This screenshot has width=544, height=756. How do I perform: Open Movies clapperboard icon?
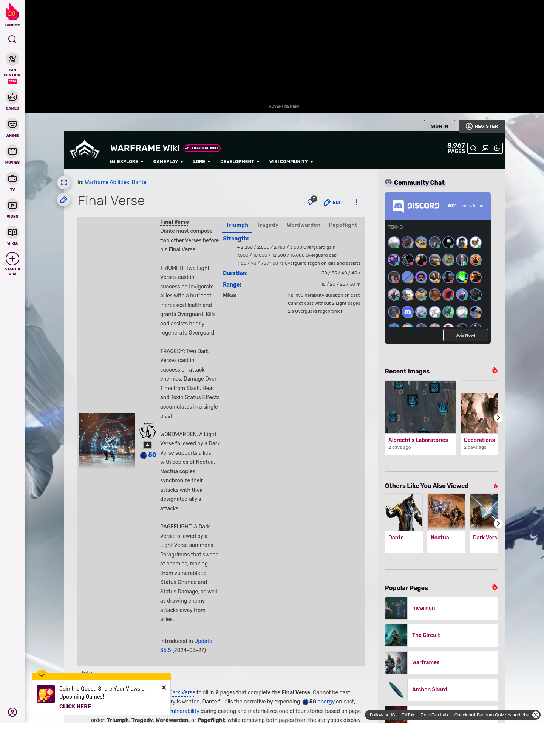(x=12, y=151)
